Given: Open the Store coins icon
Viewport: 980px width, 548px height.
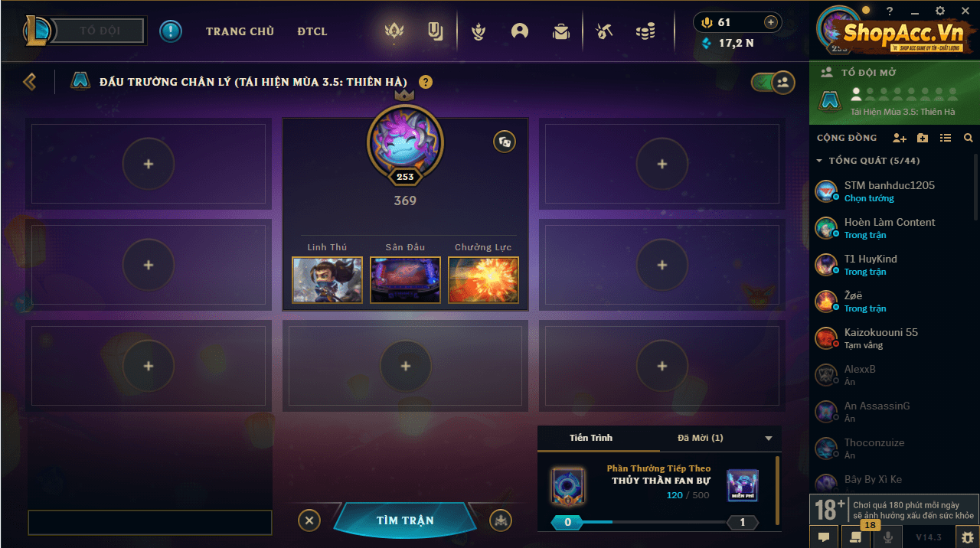Looking at the screenshot, I should (645, 31).
